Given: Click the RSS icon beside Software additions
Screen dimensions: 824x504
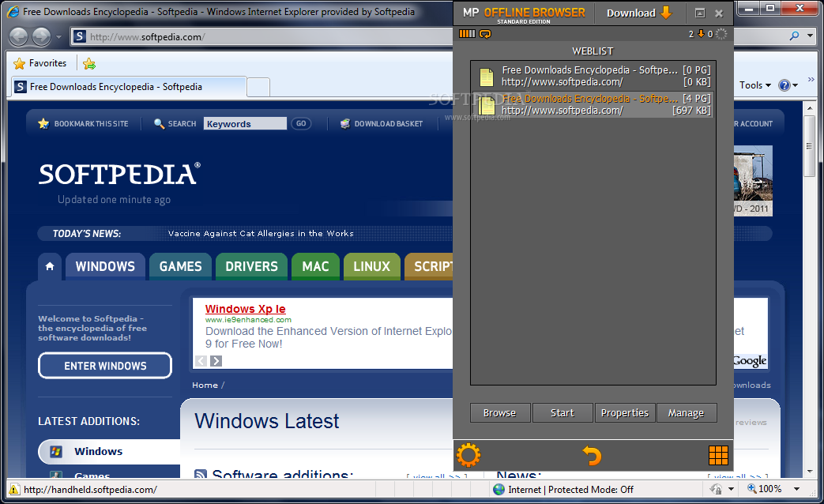Looking at the screenshot, I should [x=200, y=474].
